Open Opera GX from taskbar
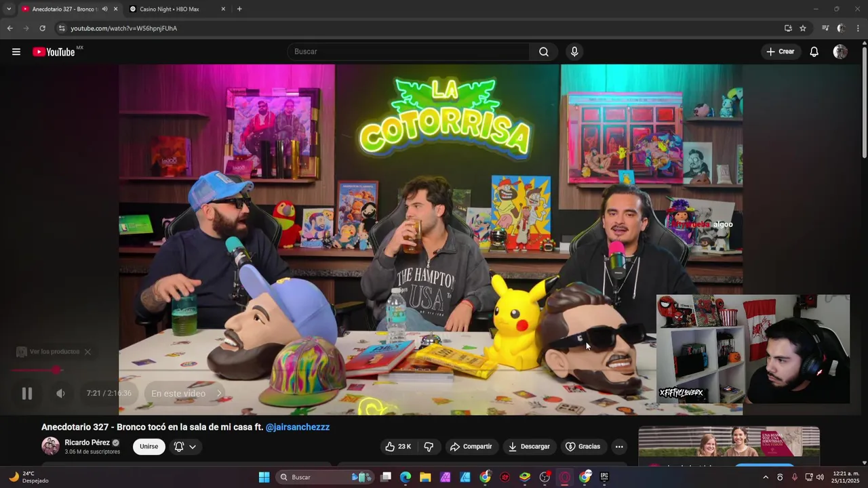The width and height of the screenshot is (868, 488). (x=564, y=477)
